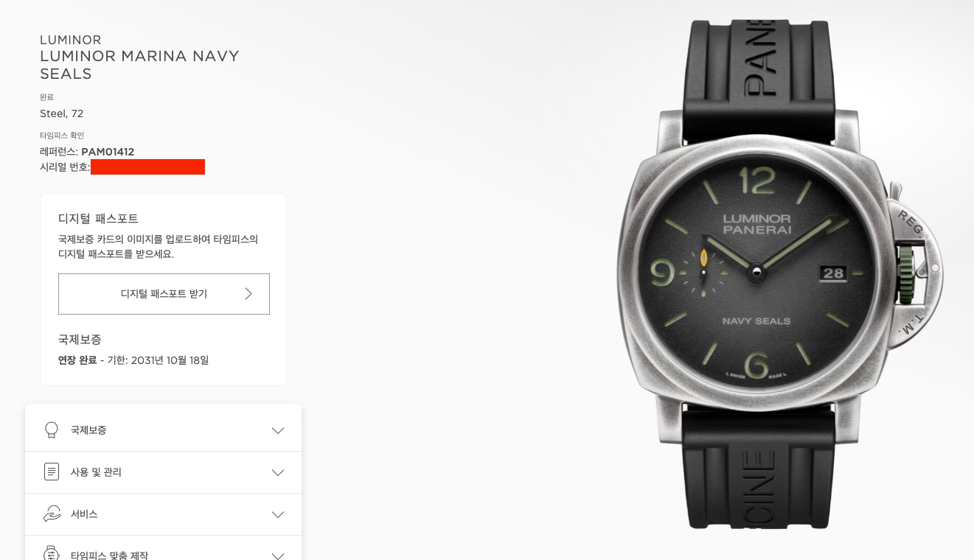This screenshot has width=974, height=560.
Task: Expand the 사용 및 관리 section chevron
Action: click(278, 472)
